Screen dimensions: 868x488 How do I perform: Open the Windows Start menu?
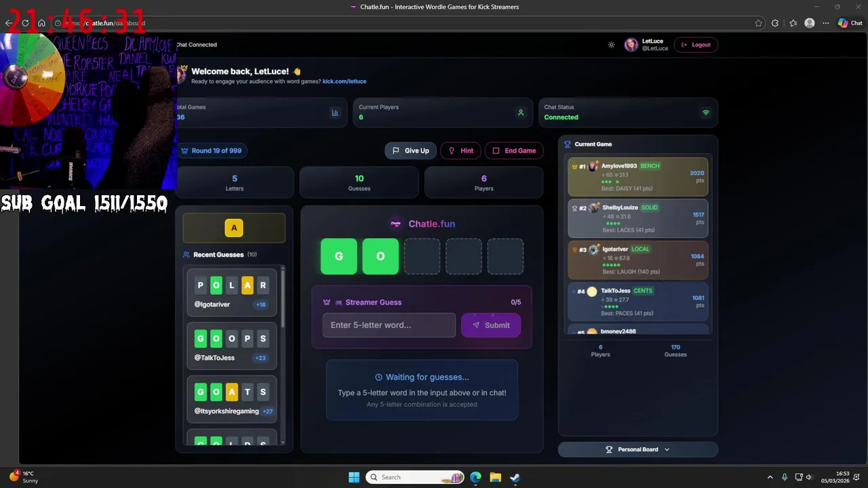click(x=354, y=477)
